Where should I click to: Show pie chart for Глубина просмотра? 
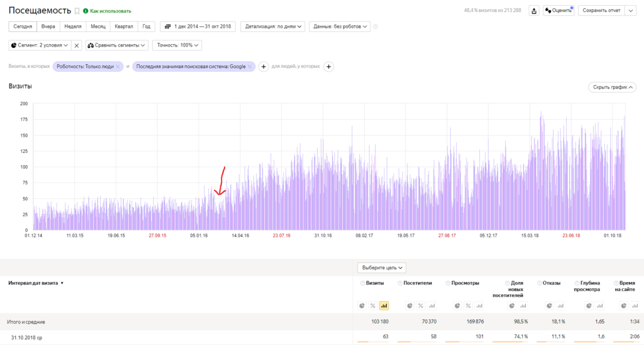589,305
